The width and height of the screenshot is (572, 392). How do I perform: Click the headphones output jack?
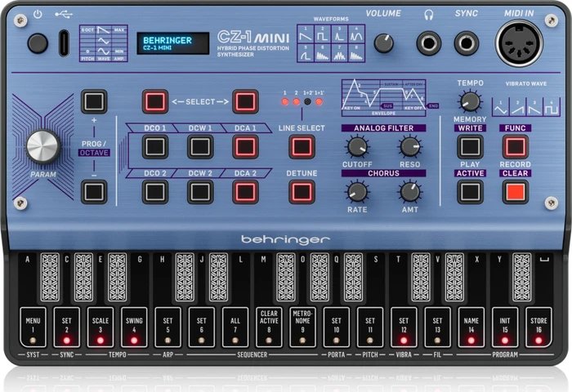coord(429,43)
